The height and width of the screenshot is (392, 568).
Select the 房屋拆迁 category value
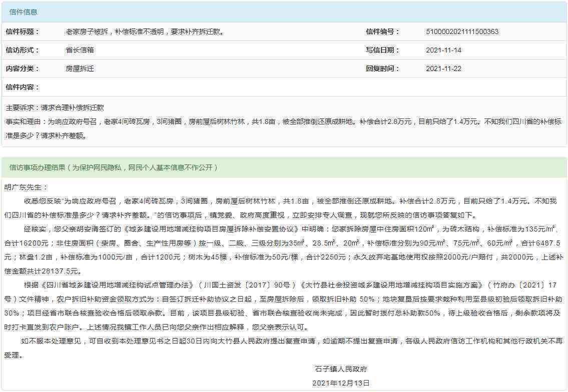pyautogui.click(x=80, y=69)
